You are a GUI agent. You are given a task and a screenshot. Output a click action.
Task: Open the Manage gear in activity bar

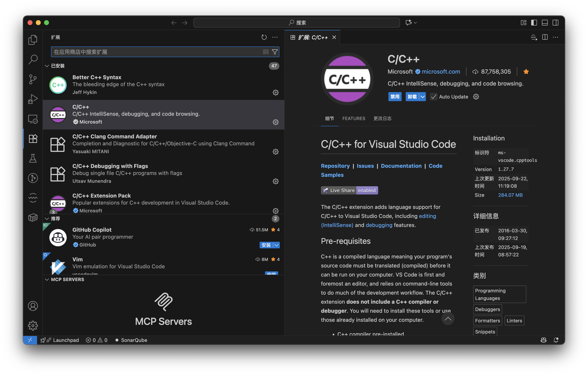pyautogui.click(x=33, y=325)
